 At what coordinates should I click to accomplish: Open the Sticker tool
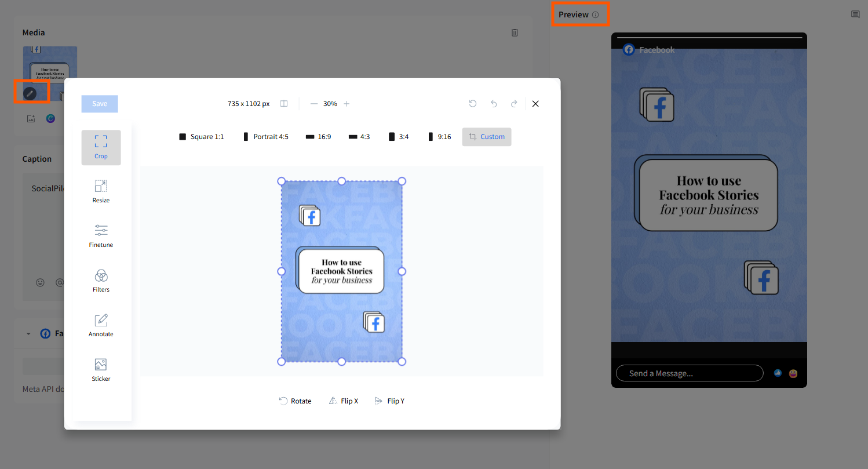point(101,370)
